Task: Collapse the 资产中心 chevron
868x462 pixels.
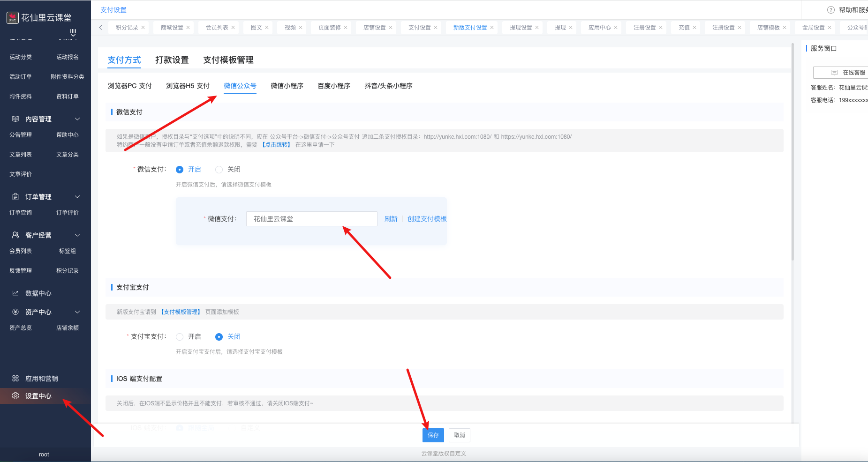Action: [x=77, y=312]
